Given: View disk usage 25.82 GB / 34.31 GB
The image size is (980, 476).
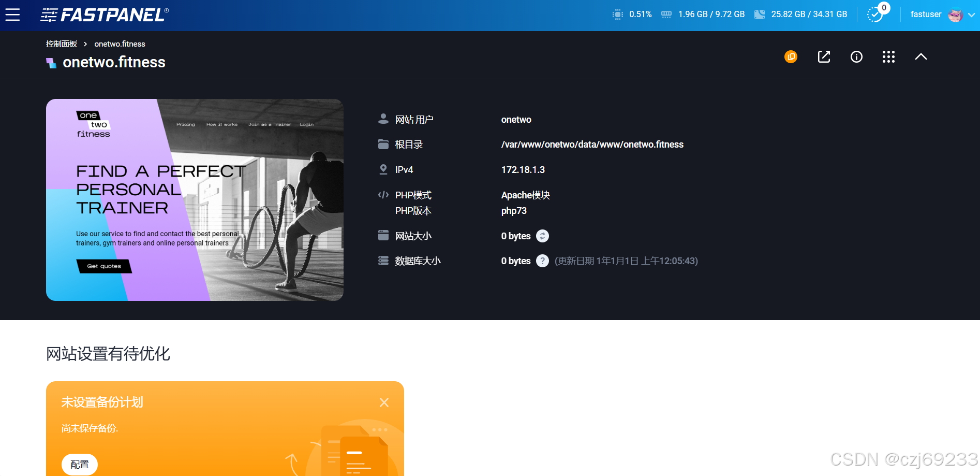Looking at the screenshot, I should pos(801,15).
